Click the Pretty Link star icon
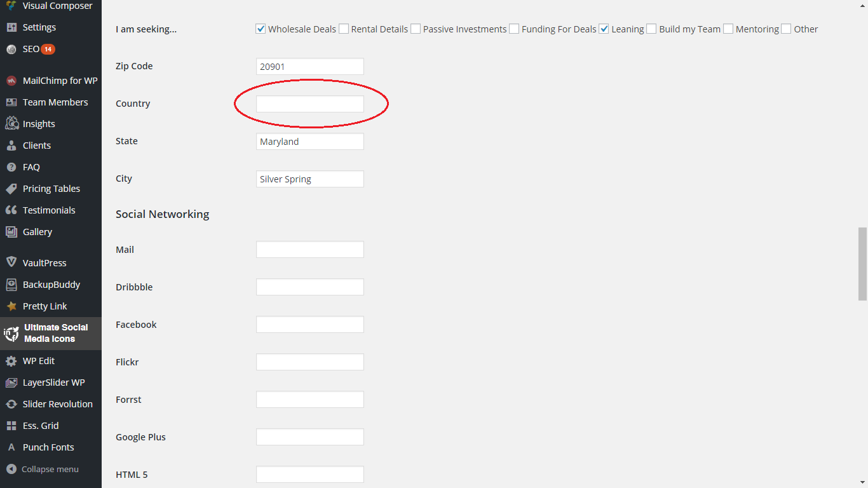868x488 pixels. 11,306
